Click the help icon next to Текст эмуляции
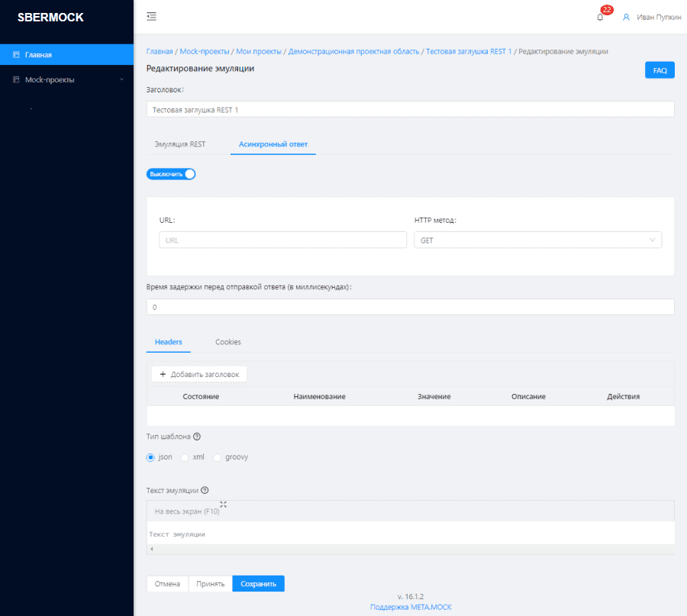Image resolution: width=687 pixels, height=616 pixels. tap(203, 490)
